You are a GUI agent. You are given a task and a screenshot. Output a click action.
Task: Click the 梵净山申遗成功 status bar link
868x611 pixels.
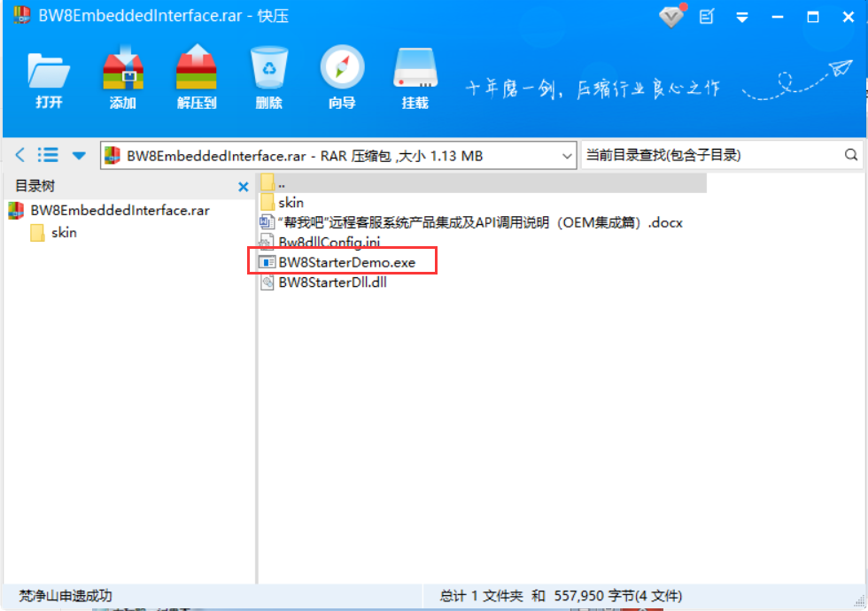(x=66, y=596)
